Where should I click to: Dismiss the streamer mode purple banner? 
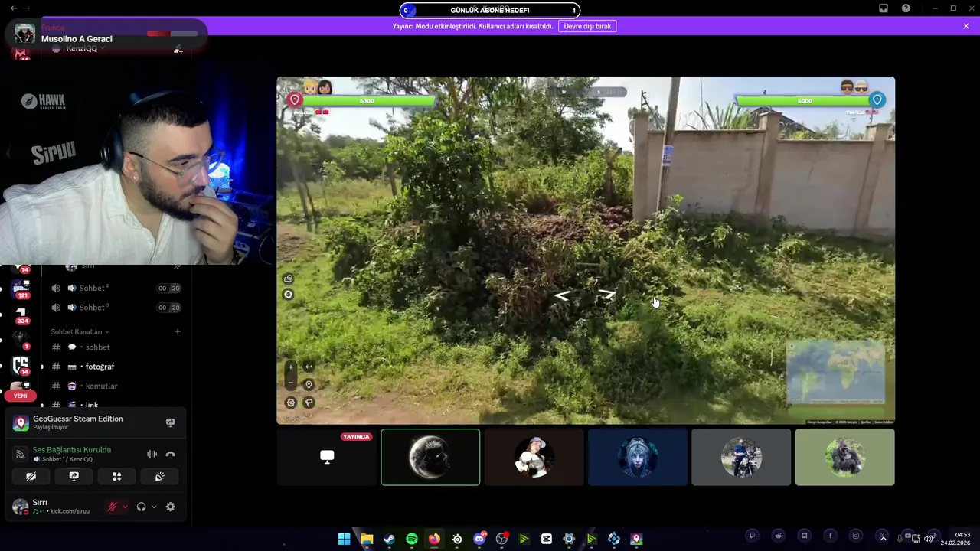pyautogui.click(x=966, y=26)
